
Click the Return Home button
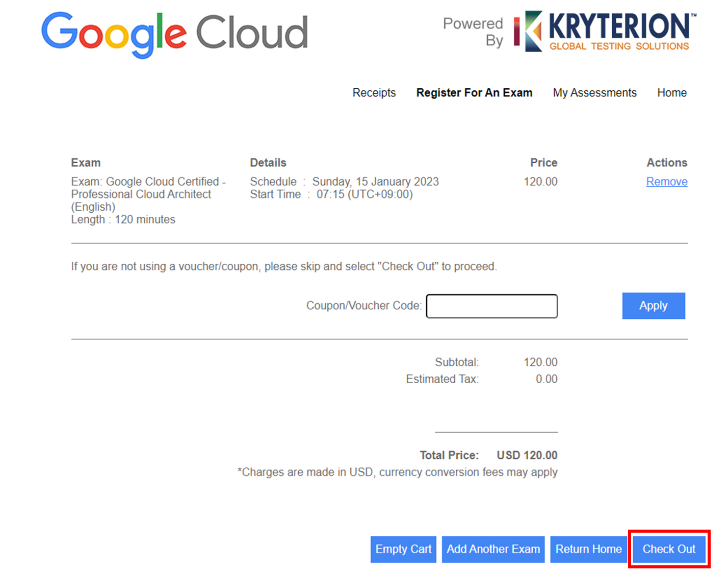coord(588,550)
